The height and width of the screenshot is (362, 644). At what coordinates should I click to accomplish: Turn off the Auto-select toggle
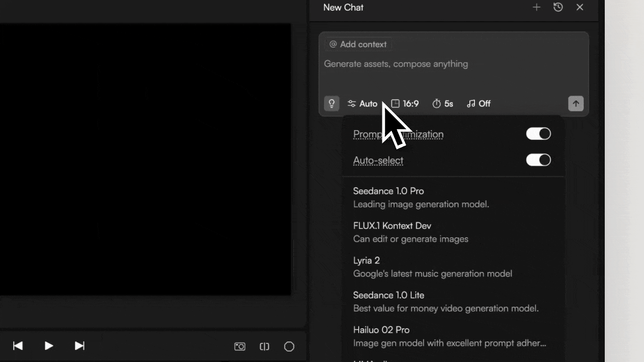point(538,160)
